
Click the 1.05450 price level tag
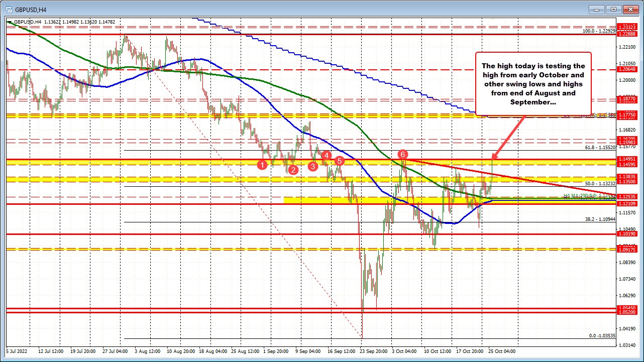point(627,308)
